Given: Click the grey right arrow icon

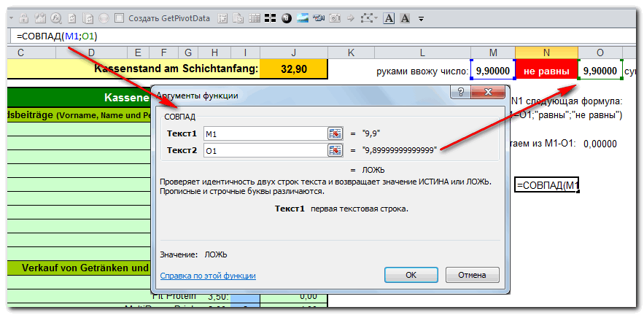Looking at the screenshot, I should pyautogui.click(x=351, y=18).
